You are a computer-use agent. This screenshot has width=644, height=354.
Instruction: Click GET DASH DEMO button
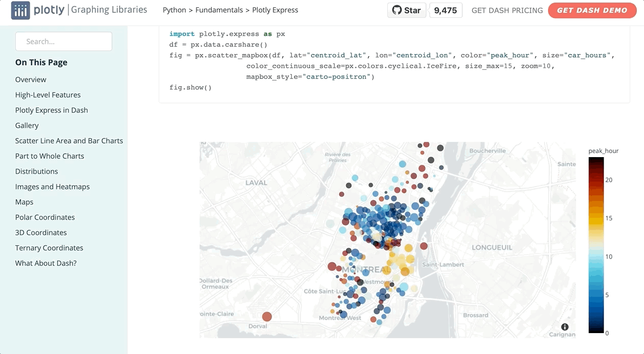coord(592,10)
